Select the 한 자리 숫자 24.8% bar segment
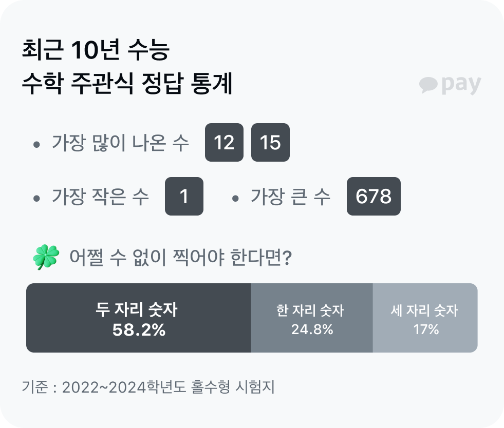The image size is (504, 428). pyautogui.click(x=311, y=318)
